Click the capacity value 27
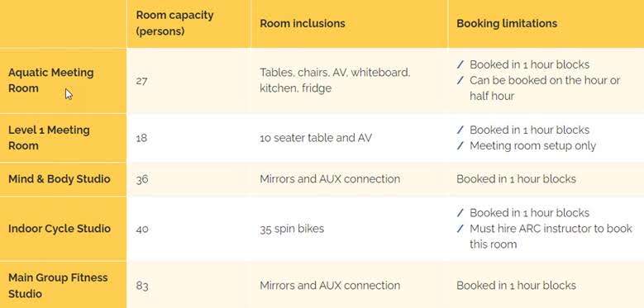Image resolution: width=644 pixels, height=308 pixels. pyautogui.click(x=141, y=80)
